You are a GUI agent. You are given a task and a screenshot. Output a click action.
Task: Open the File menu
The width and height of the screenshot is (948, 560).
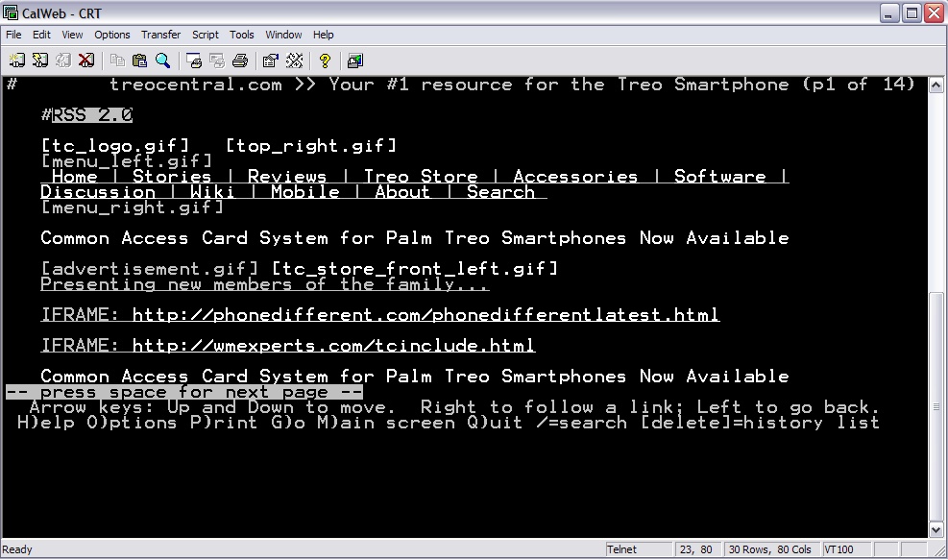pyautogui.click(x=13, y=35)
